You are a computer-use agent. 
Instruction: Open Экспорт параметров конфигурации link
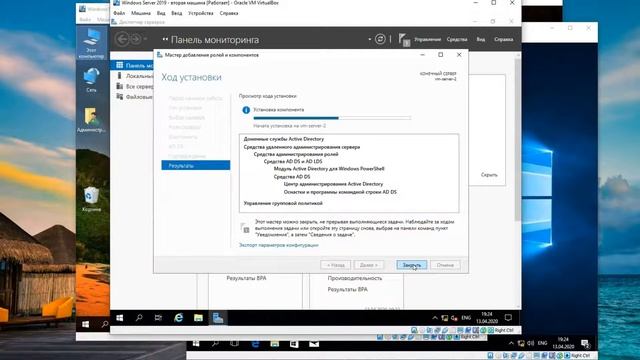click(279, 245)
